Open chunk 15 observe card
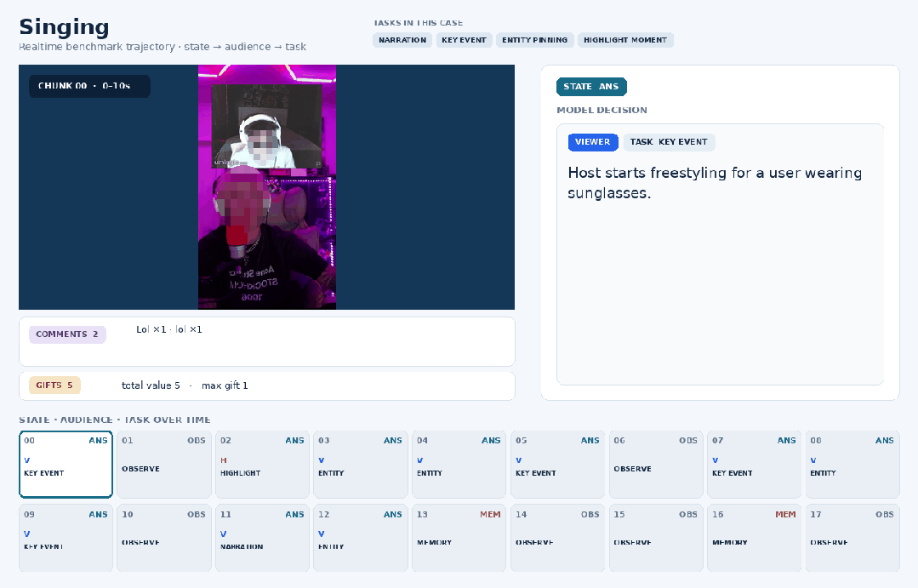The width and height of the screenshot is (918, 588). pyautogui.click(x=656, y=538)
